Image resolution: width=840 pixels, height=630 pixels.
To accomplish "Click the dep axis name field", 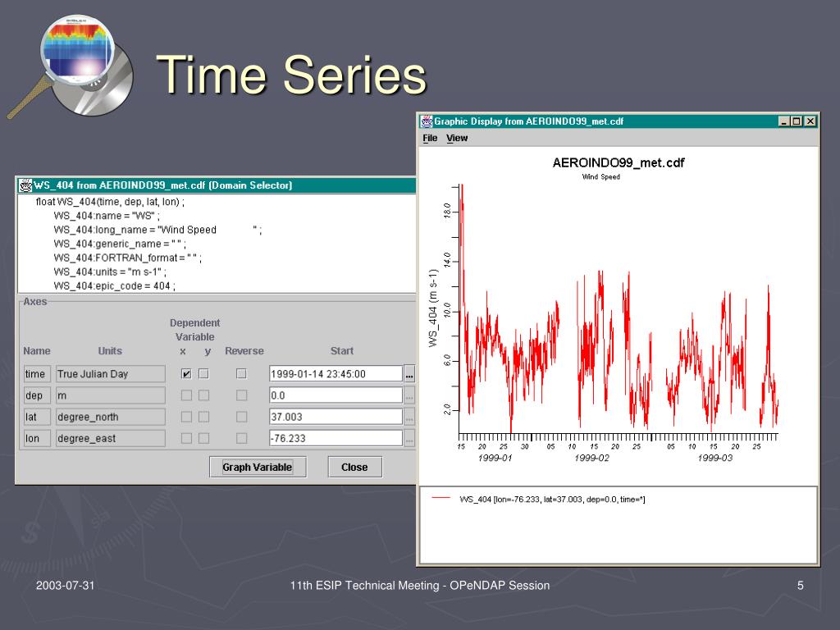I will click(37, 395).
